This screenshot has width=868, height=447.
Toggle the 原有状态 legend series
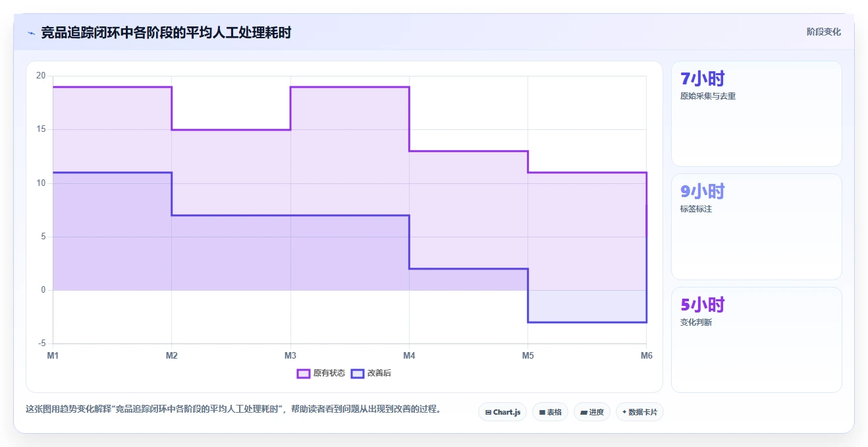click(321, 373)
